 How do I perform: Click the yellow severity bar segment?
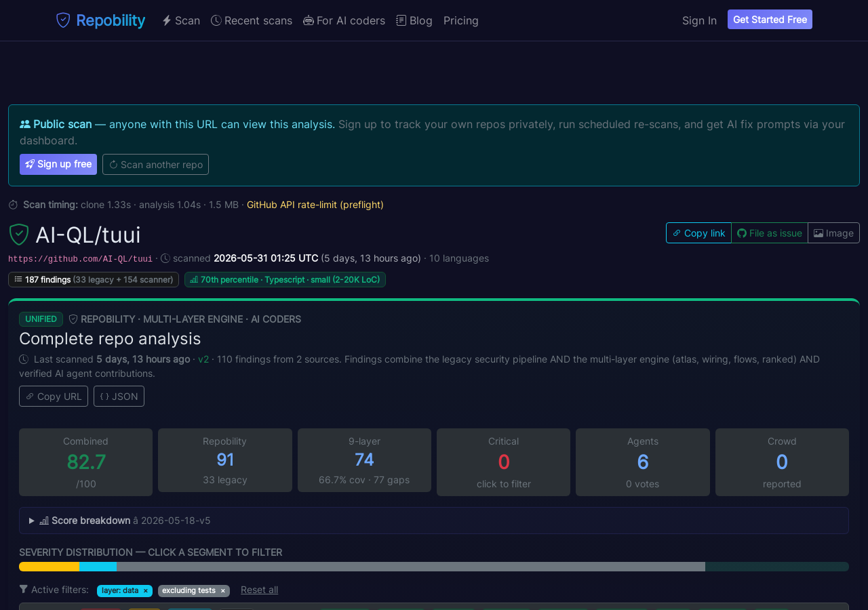49,567
